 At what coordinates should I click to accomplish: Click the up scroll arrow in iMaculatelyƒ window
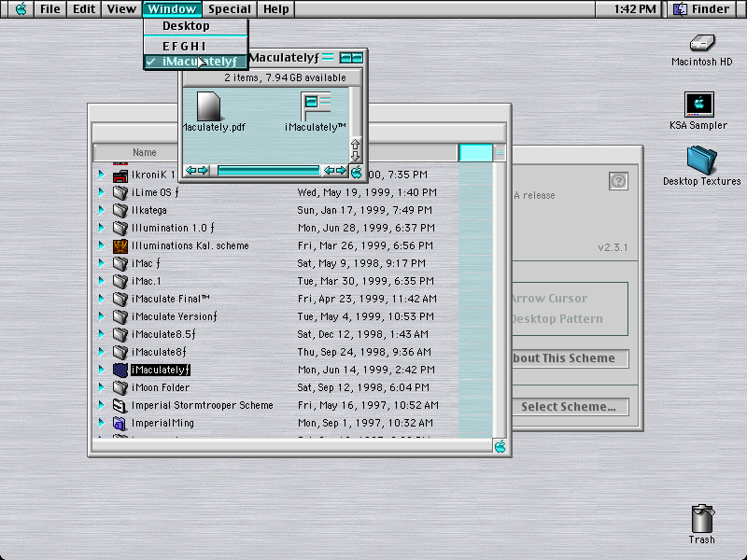point(356,145)
